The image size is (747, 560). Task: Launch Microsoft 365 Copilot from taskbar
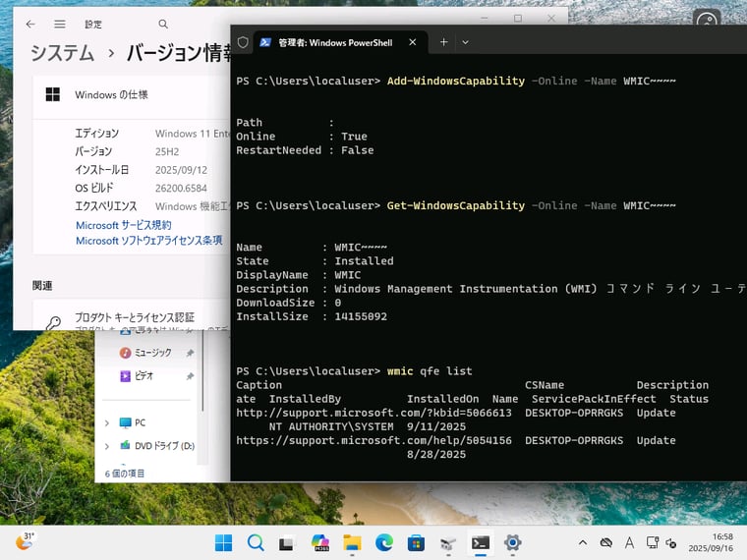tap(320, 543)
